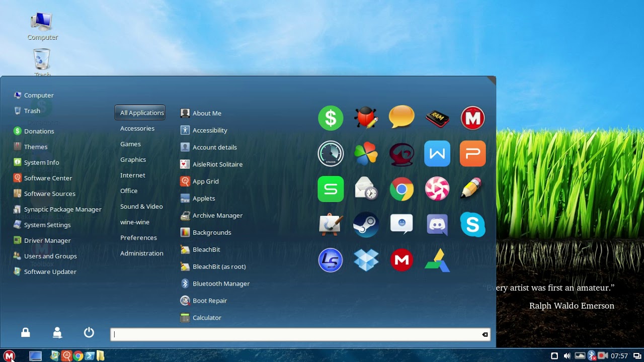Click the Bluetooth tray icon
The width and height of the screenshot is (644, 362).
(592, 356)
